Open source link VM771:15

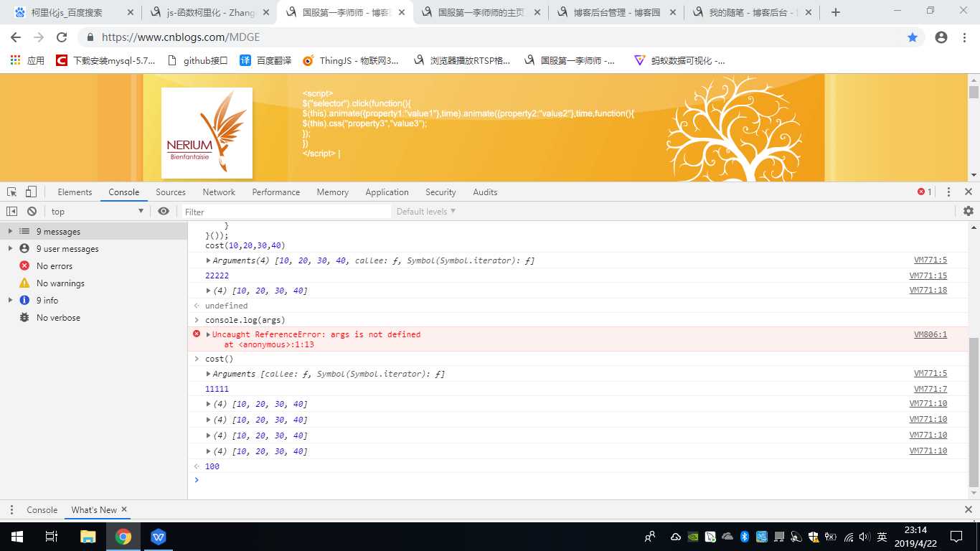pyautogui.click(x=928, y=275)
